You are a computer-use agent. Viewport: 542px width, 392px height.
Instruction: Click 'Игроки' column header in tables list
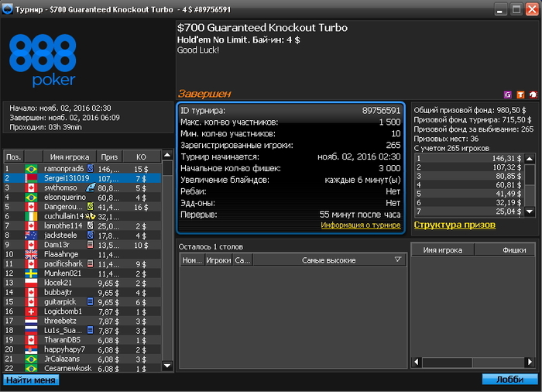tap(218, 260)
